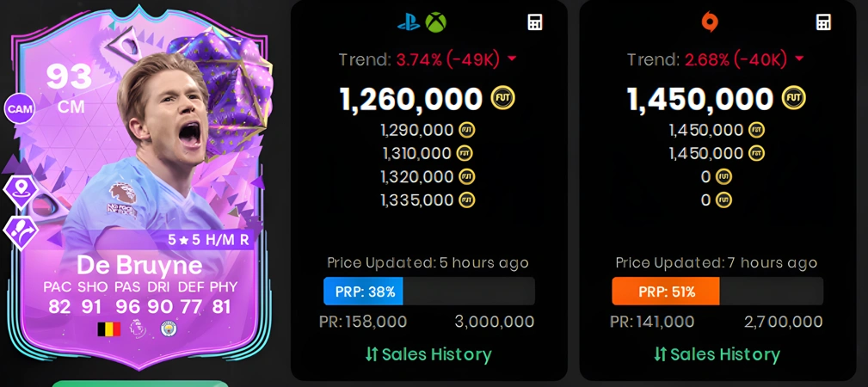Select the top diamond playstyle icon
The image size is (868, 387).
click(21, 192)
